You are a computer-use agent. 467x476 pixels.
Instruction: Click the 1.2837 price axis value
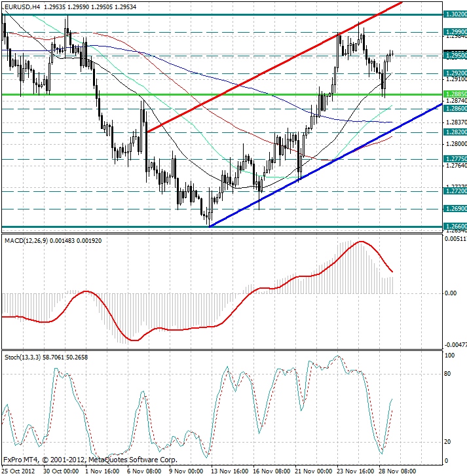tap(456, 122)
